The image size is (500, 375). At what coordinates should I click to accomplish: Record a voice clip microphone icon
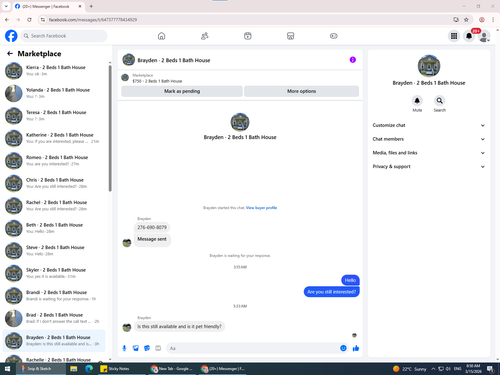point(124,348)
